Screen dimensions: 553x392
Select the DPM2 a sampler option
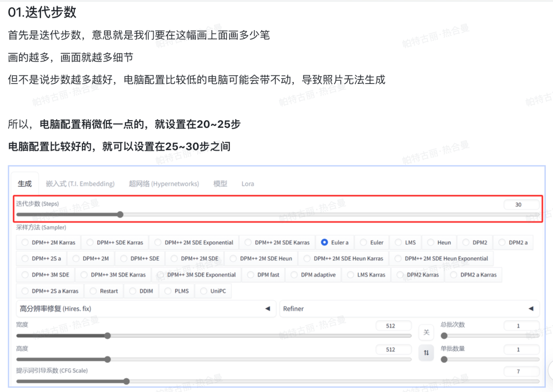[513, 243]
